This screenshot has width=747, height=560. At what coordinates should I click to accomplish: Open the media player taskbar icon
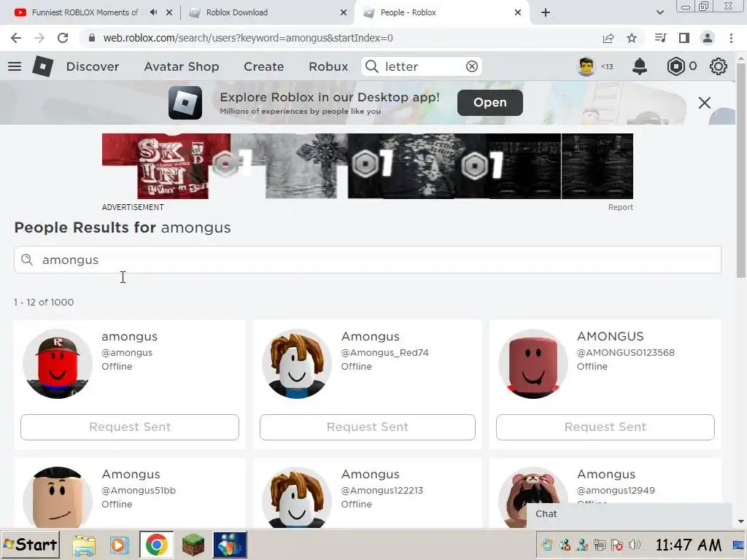point(119,545)
